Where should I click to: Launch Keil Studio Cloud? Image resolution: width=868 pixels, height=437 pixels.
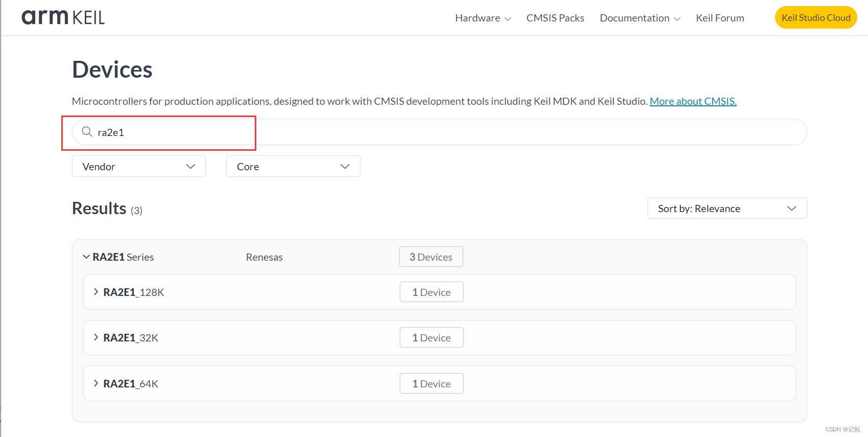click(816, 18)
